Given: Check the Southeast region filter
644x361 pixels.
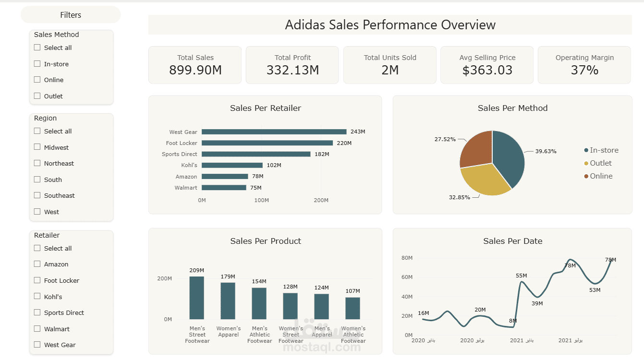Looking at the screenshot, I should pos(37,195).
